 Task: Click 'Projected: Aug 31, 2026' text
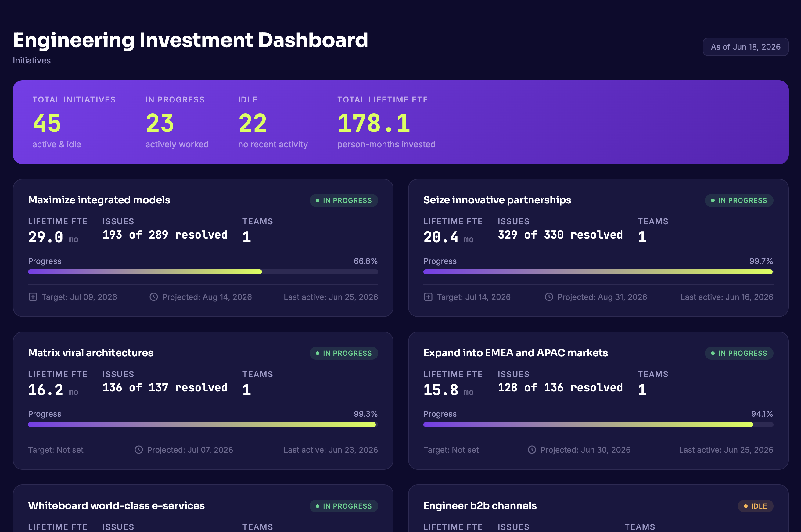tap(602, 297)
